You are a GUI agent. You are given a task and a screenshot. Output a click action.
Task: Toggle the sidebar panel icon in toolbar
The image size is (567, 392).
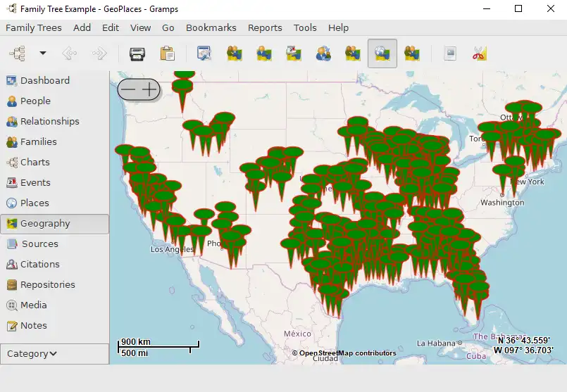point(450,53)
